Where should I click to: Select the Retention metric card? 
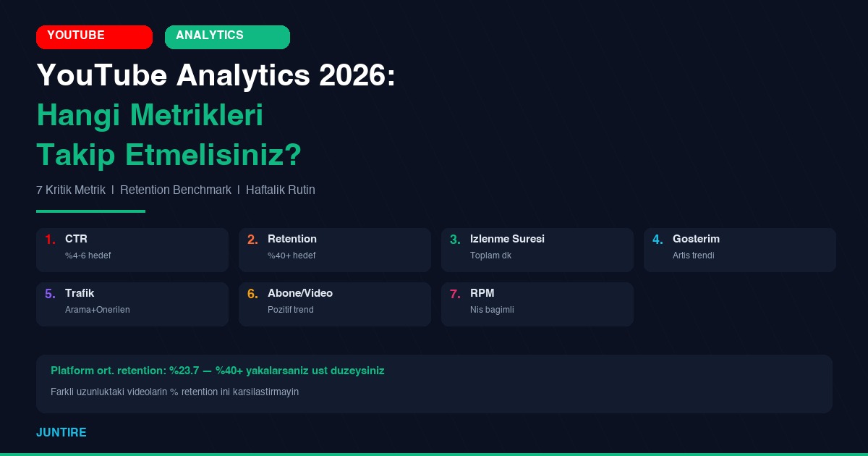point(335,250)
